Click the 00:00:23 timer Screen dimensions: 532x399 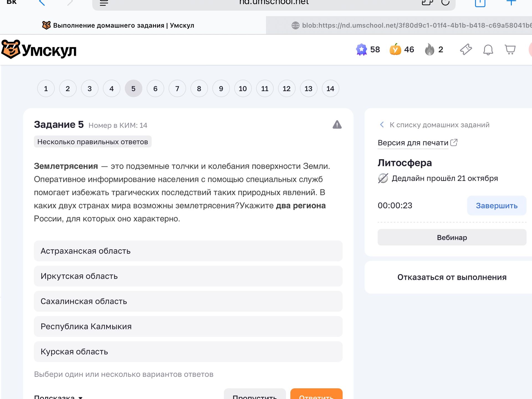coord(395,205)
